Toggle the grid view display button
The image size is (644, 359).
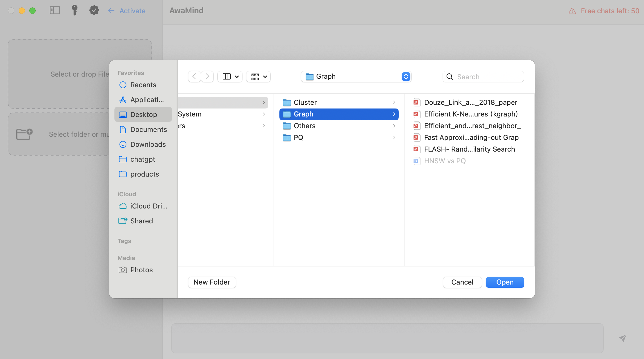(258, 77)
